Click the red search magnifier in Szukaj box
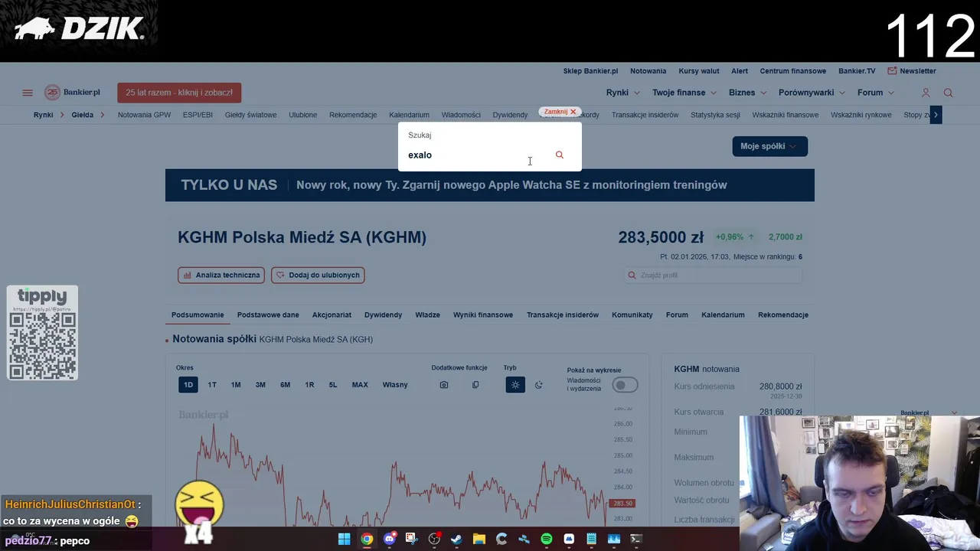 tap(559, 155)
